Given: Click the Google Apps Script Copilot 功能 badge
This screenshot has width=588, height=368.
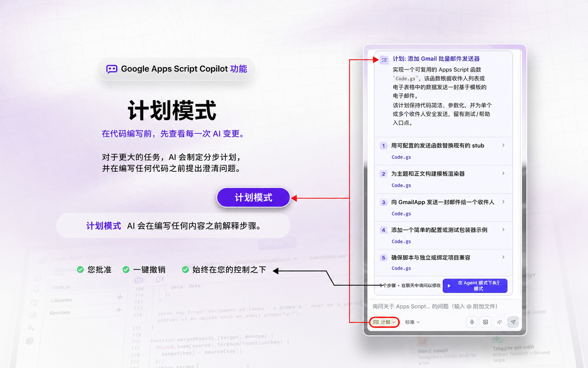Looking at the screenshot, I should coord(176,69).
